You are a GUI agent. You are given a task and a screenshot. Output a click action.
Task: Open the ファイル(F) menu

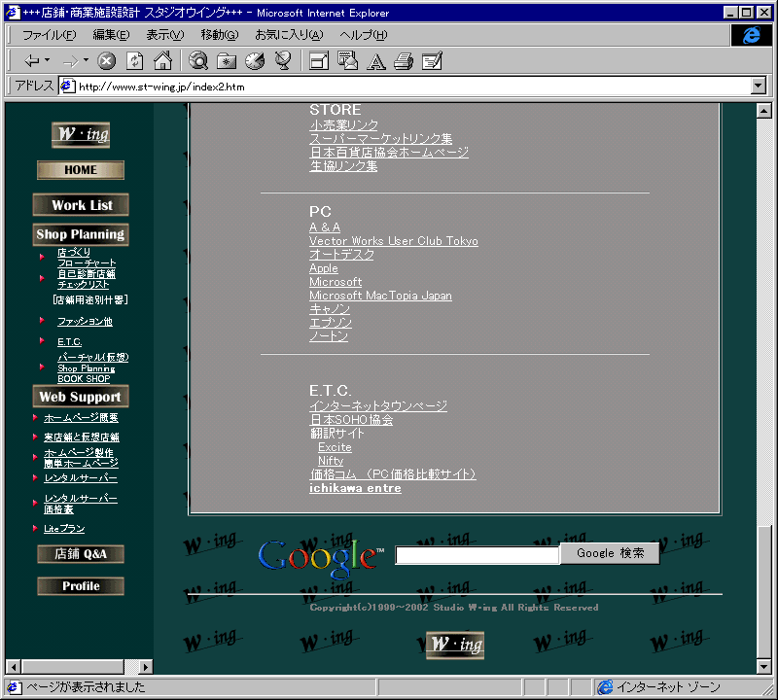tap(50, 35)
